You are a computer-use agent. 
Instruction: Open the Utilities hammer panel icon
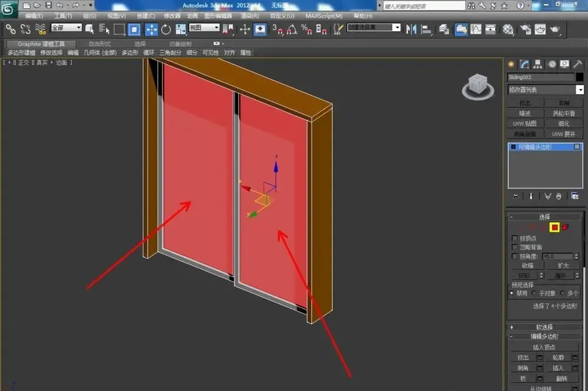(578, 65)
